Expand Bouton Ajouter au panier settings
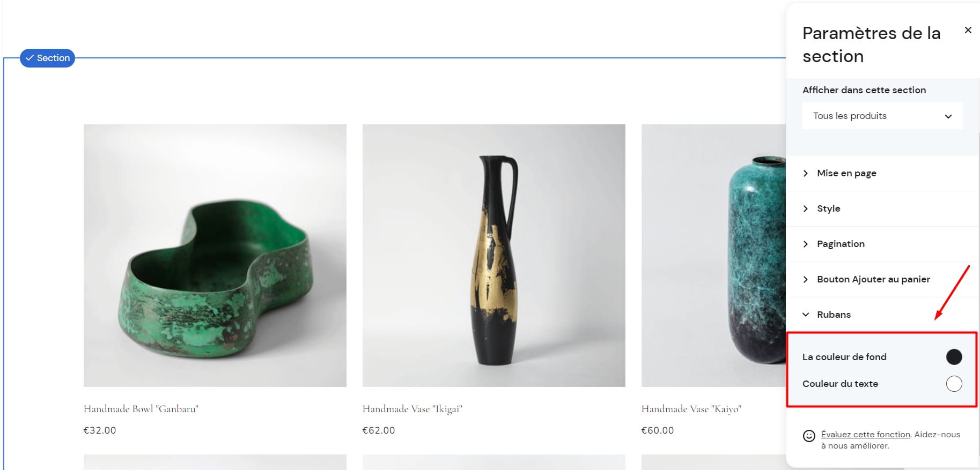This screenshot has width=980, height=470. pyautogui.click(x=882, y=279)
